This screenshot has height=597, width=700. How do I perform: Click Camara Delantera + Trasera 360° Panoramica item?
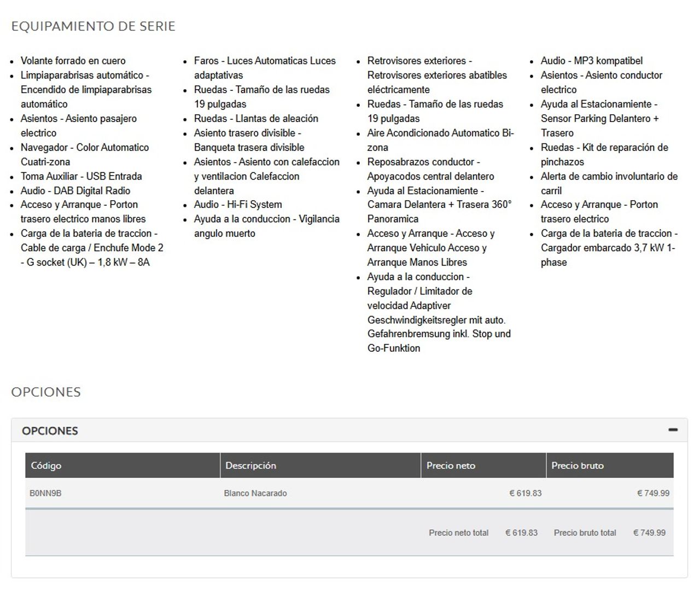coord(440,205)
